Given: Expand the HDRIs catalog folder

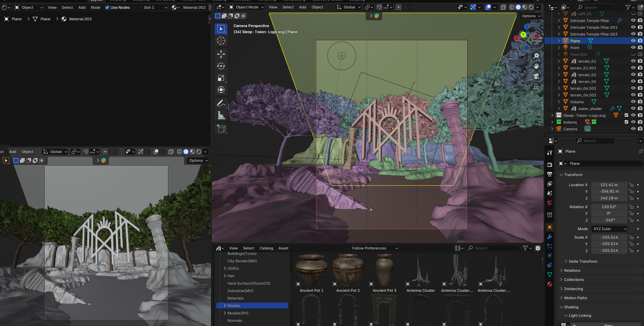Looking at the screenshot, I should [x=225, y=268].
